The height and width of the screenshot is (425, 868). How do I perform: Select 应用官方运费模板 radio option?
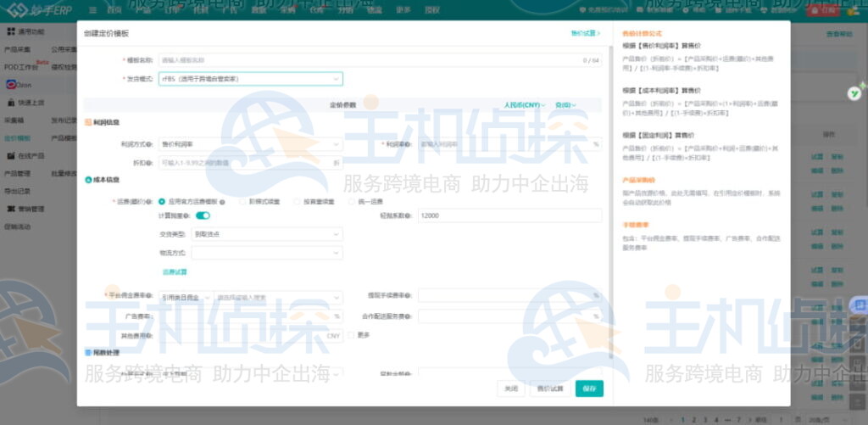162,202
